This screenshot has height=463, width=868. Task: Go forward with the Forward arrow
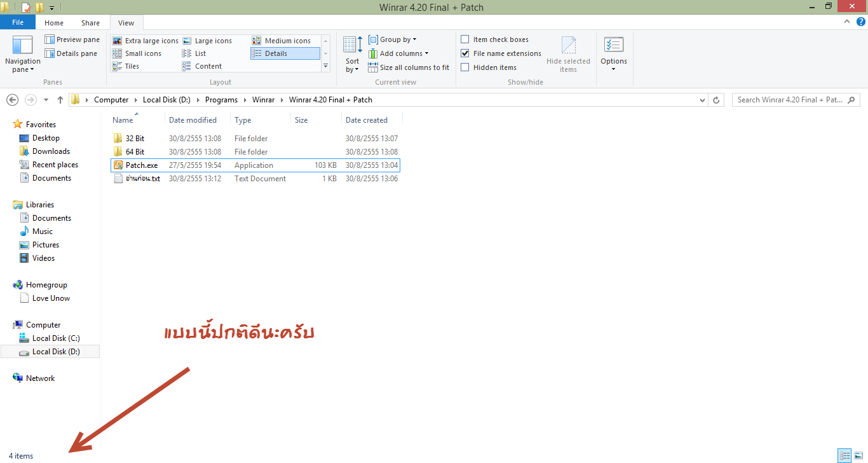[x=31, y=100]
